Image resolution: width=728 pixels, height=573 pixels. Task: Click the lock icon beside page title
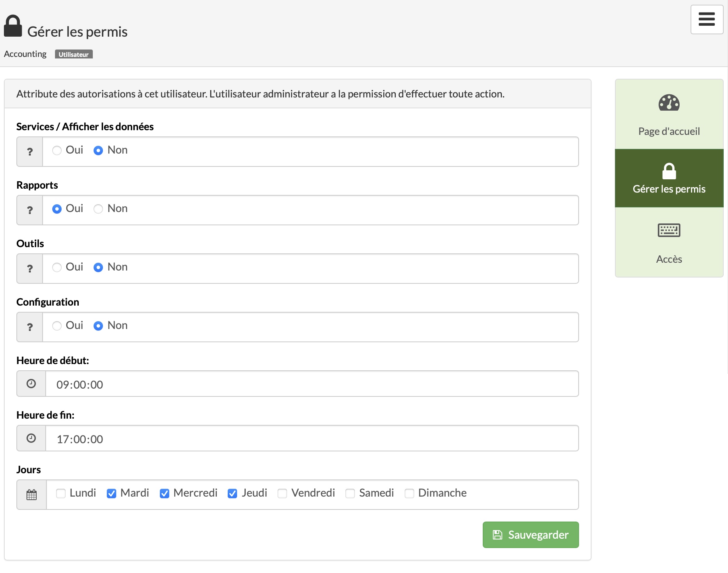(x=13, y=26)
